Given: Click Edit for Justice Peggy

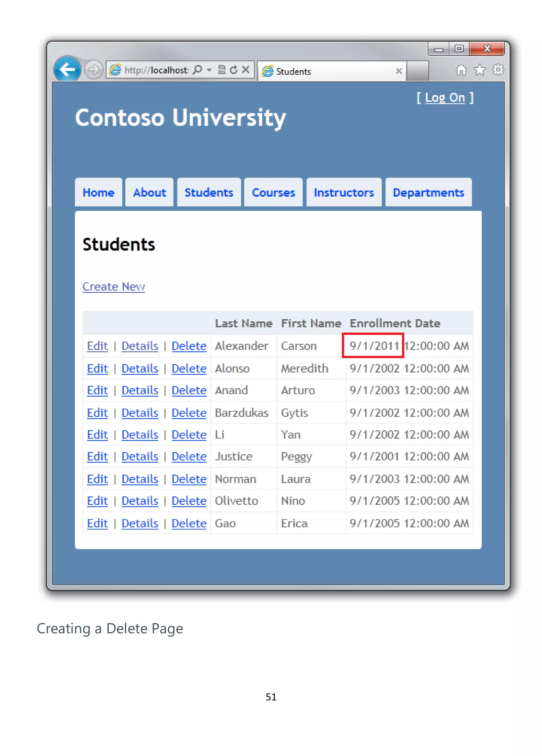Looking at the screenshot, I should tap(97, 457).
